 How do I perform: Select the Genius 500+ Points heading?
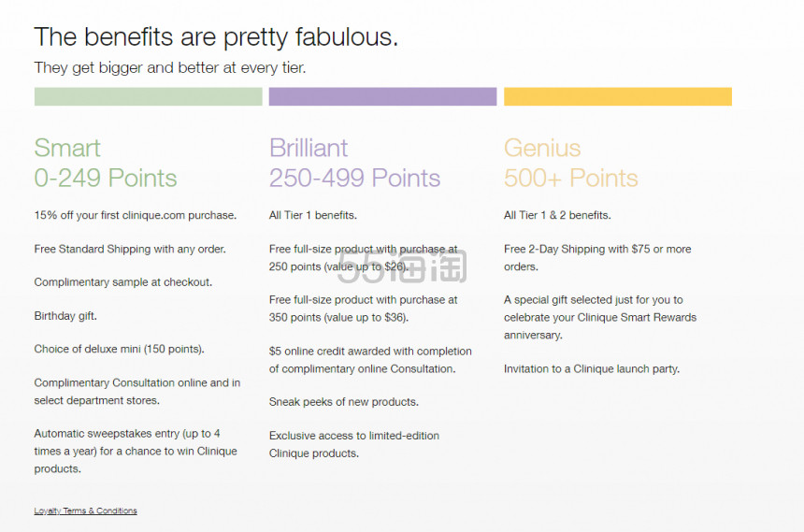(x=570, y=163)
